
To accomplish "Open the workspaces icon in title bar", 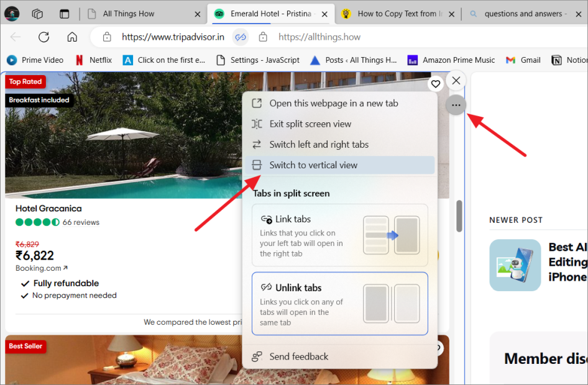I will click(37, 14).
